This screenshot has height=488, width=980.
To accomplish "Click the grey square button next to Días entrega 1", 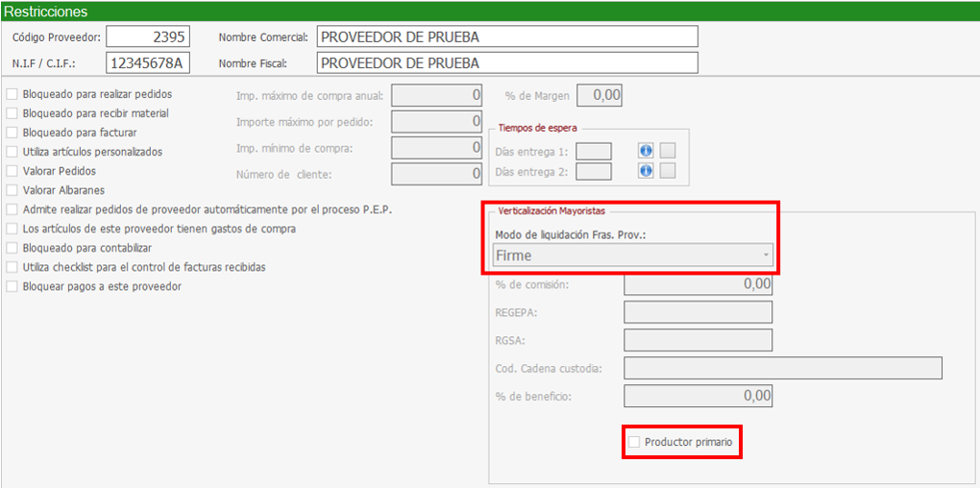I will [668, 151].
